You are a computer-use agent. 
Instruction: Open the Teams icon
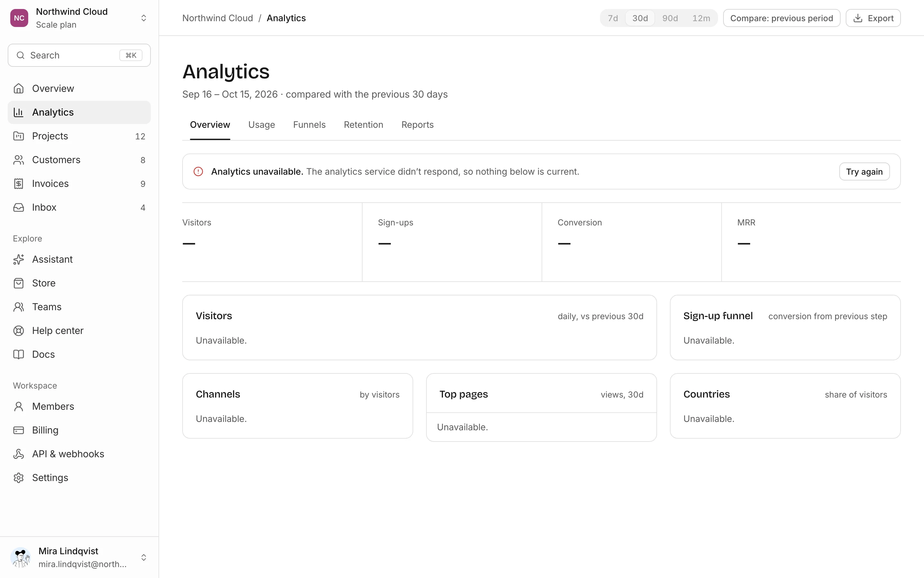click(x=18, y=307)
